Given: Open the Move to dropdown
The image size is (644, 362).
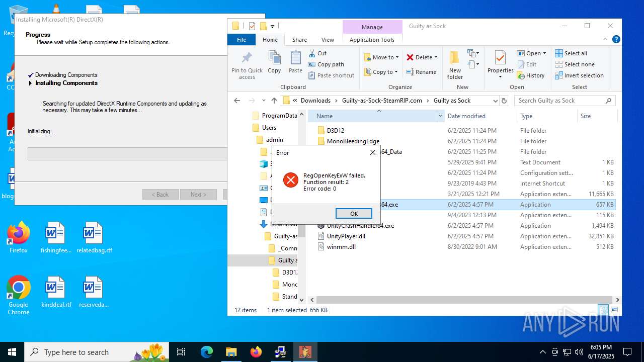Looking at the screenshot, I should coord(381,57).
